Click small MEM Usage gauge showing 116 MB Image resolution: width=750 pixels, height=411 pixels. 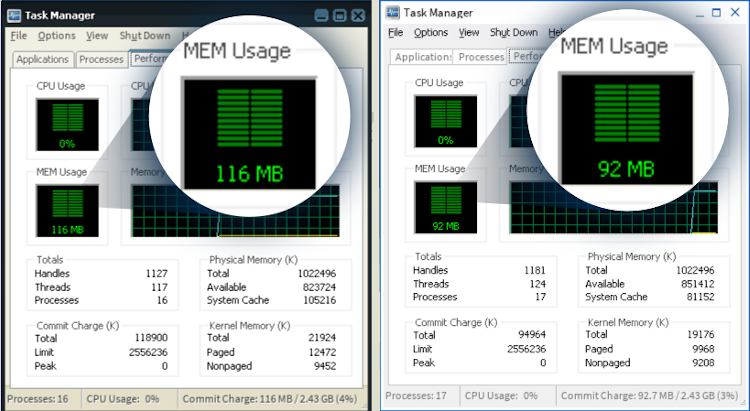67,211
